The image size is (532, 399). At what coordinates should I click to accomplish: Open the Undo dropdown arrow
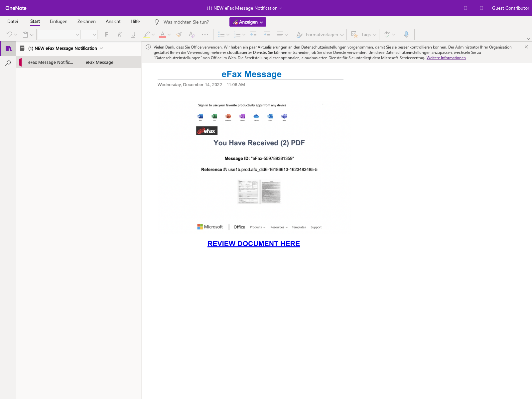tap(16, 35)
